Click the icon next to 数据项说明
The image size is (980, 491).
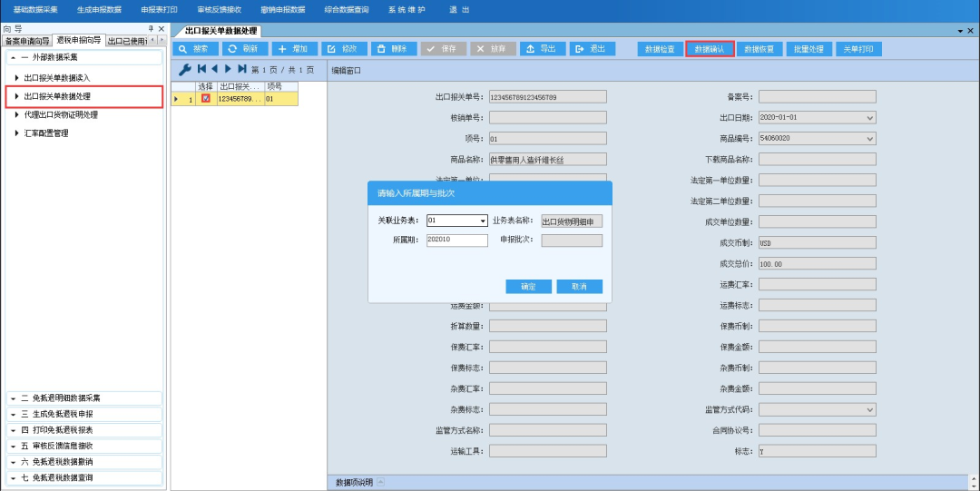pyautogui.click(x=380, y=482)
